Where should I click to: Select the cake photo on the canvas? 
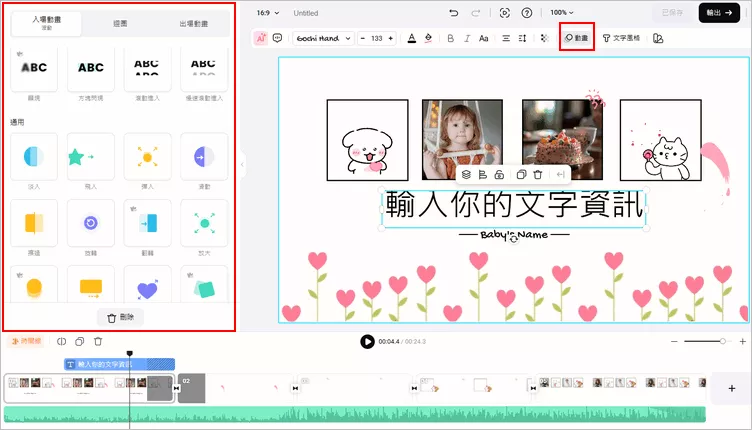click(x=562, y=139)
